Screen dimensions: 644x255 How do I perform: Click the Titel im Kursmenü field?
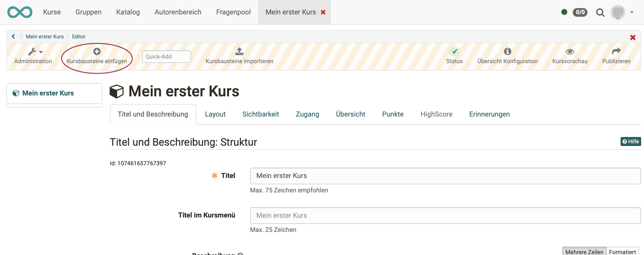click(445, 215)
